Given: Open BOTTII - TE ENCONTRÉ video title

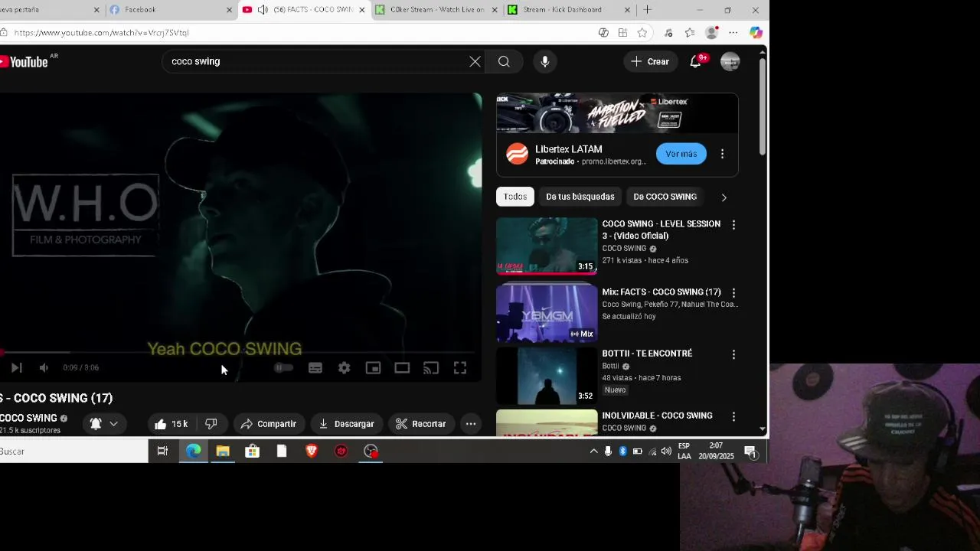Looking at the screenshot, I should (x=647, y=354).
